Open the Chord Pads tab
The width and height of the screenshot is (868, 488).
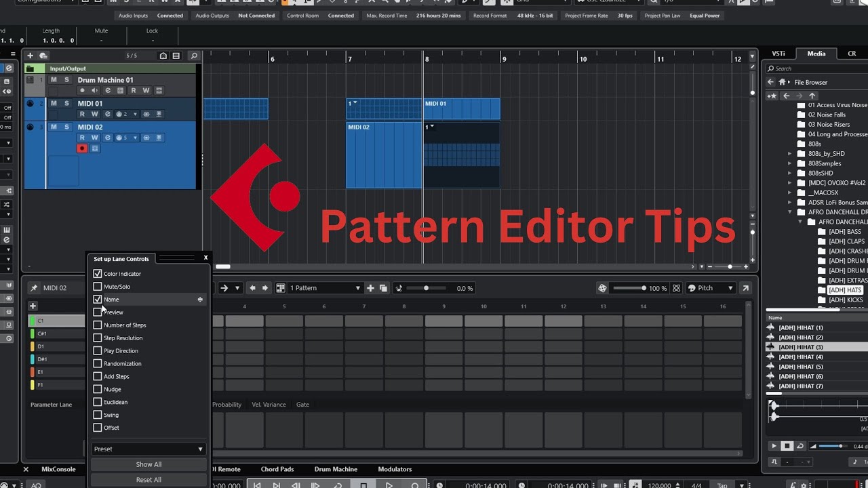[x=277, y=469]
